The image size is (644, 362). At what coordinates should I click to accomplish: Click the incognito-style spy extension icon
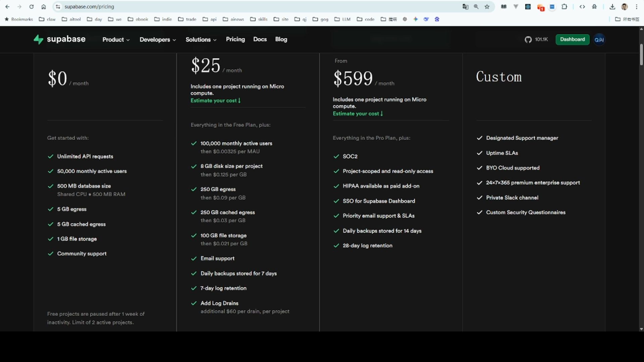pyautogui.click(x=594, y=7)
